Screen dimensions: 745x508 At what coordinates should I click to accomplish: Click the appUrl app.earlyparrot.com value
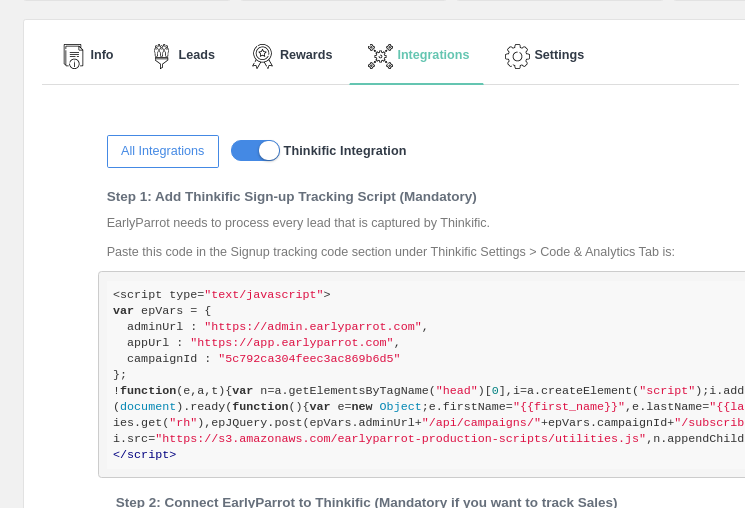click(x=292, y=343)
